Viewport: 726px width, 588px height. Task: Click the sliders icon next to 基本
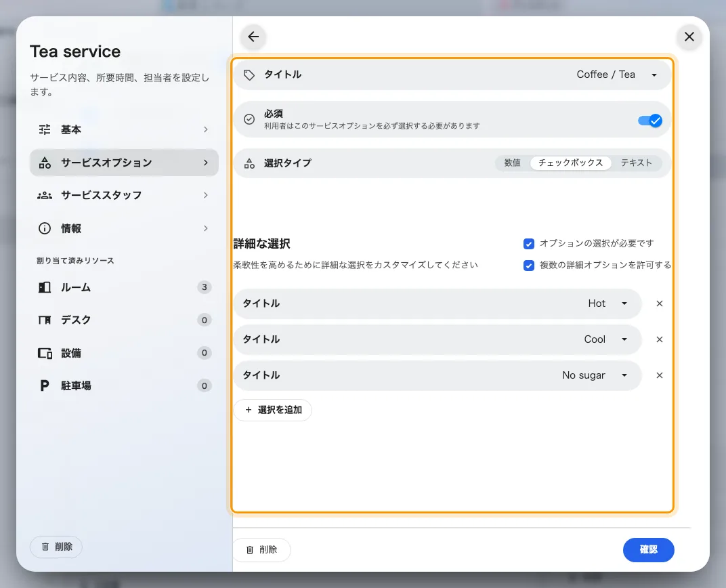click(x=45, y=129)
